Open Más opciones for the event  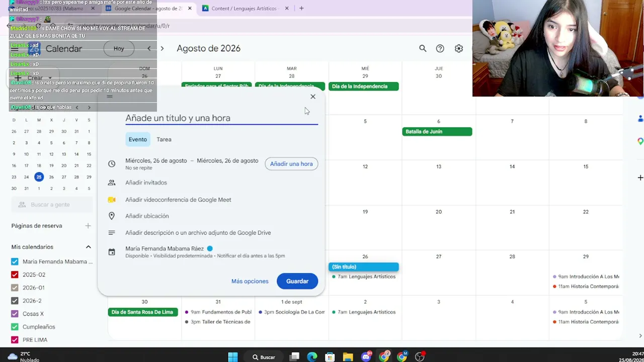[250, 281]
